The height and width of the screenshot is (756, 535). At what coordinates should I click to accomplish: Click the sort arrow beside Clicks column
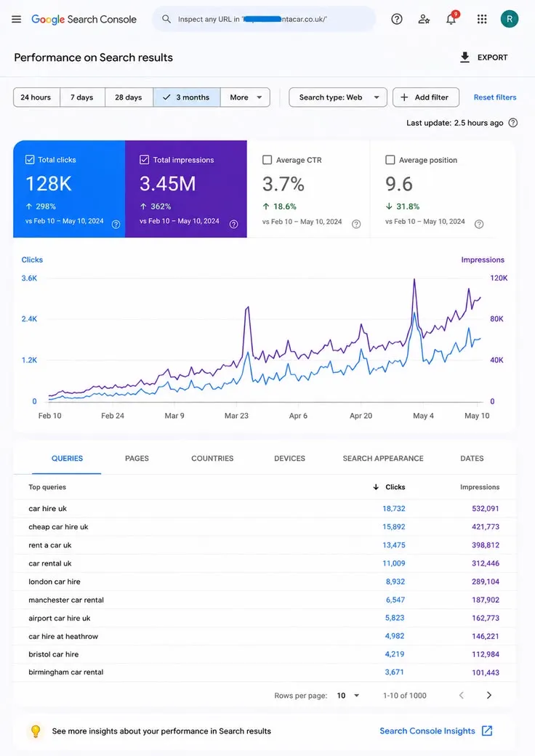tap(376, 487)
